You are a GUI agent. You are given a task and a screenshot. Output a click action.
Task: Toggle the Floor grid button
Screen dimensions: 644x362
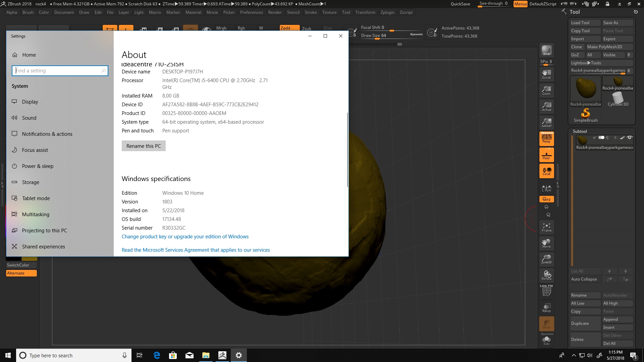546,155
